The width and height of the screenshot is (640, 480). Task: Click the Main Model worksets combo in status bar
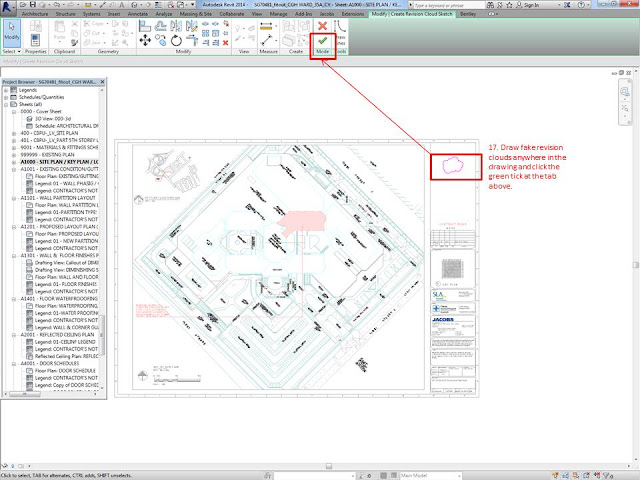point(430,476)
